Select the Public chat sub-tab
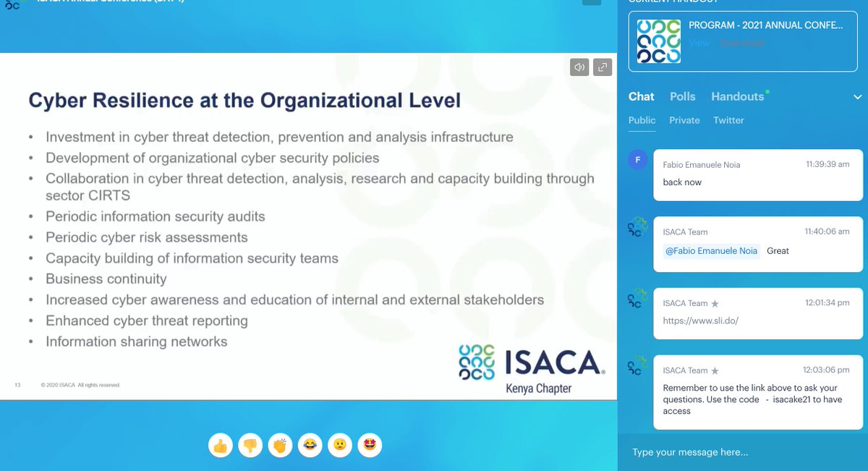Image resolution: width=868 pixels, height=471 pixels. [642, 120]
